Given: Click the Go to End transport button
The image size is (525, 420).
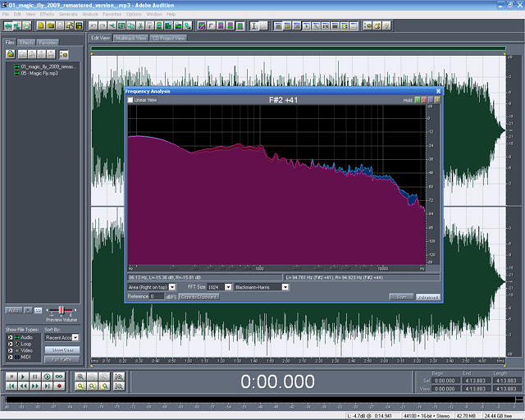Looking at the screenshot, I should pos(48,386).
